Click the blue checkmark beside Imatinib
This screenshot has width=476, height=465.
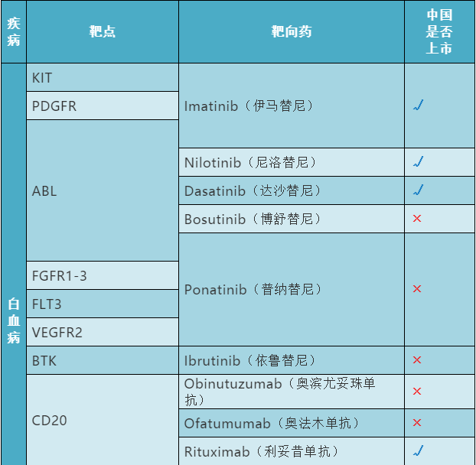(418, 106)
